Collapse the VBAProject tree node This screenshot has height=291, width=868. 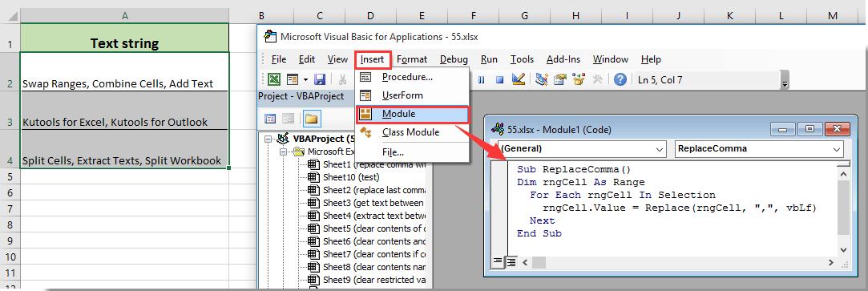pyautogui.click(x=268, y=139)
